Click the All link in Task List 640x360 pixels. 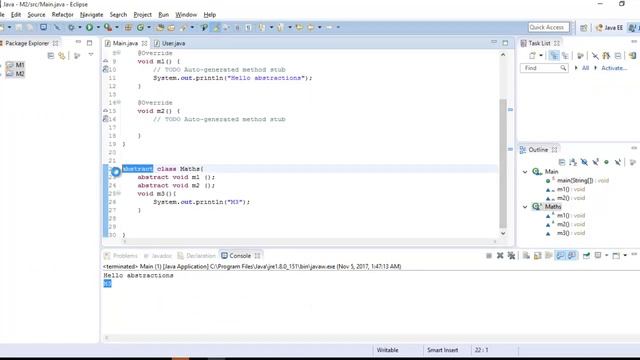coord(585,68)
